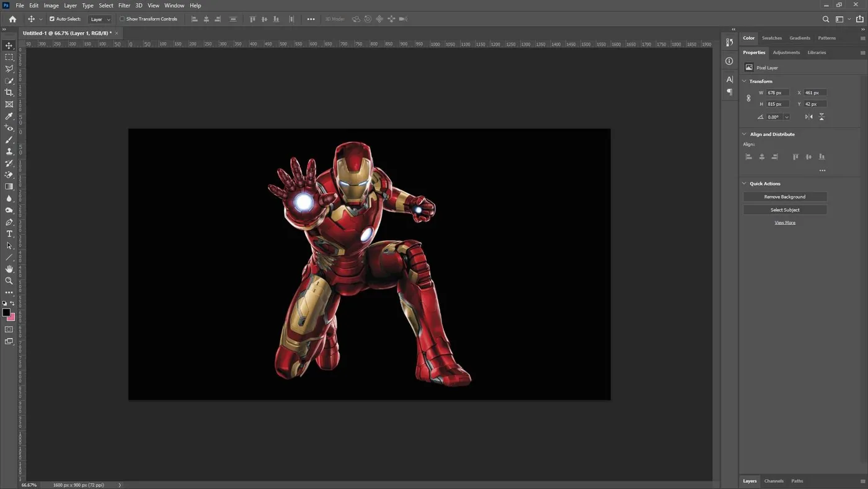Switch to the Adjustments tab
This screenshot has width=868, height=489.
[786, 53]
